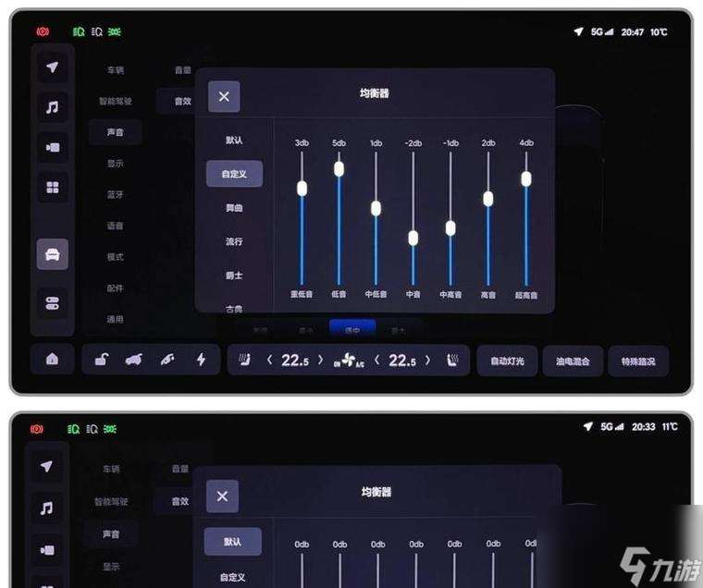The image size is (703, 588).
Task: Open the toggle switches icon in sidebar
Action: point(53,302)
